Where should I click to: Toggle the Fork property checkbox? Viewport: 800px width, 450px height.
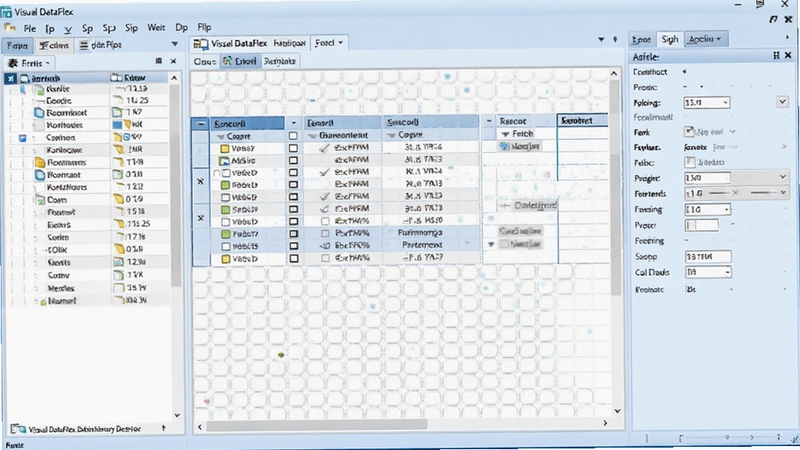(x=689, y=132)
